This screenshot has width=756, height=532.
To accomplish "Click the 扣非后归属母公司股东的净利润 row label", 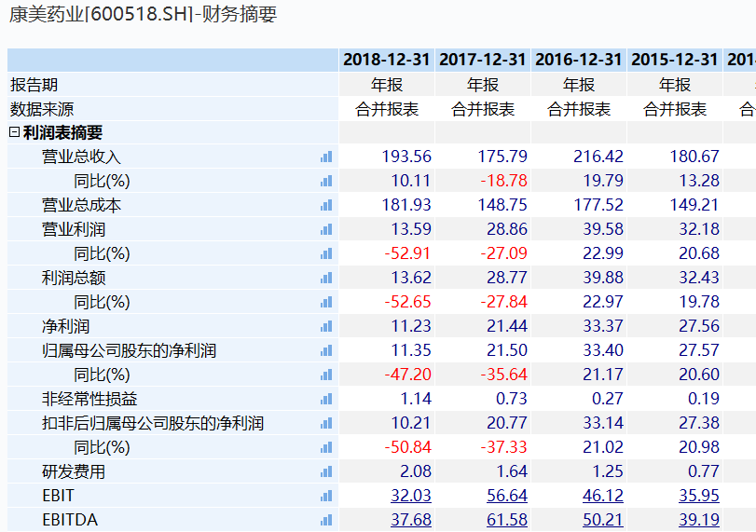I will [x=152, y=423].
